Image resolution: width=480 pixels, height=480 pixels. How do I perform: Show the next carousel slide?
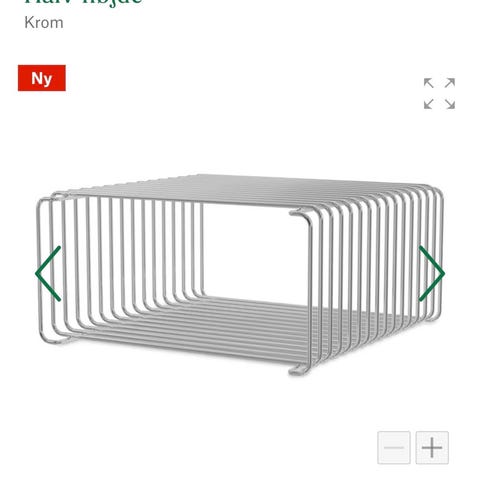[x=432, y=274]
